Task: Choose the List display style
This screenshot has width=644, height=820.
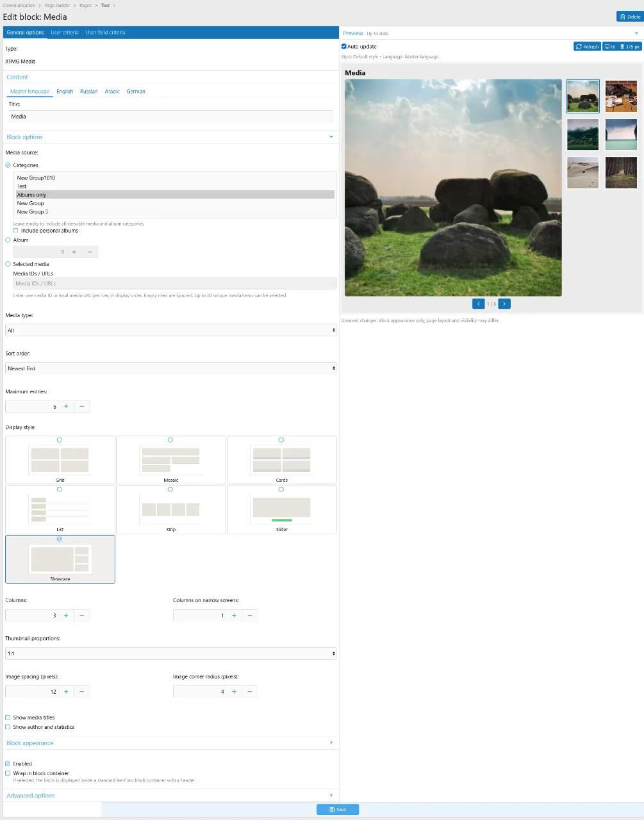Action: pos(60,509)
